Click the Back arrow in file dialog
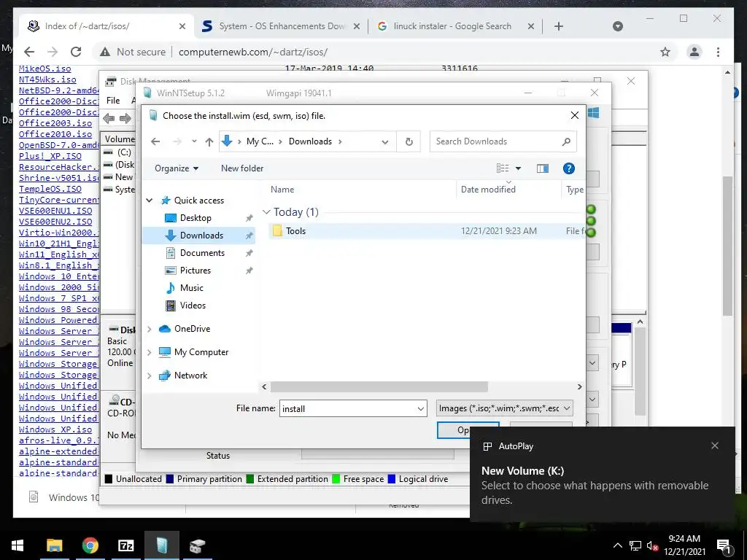Screen dimensions: 747x560 [155, 141]
